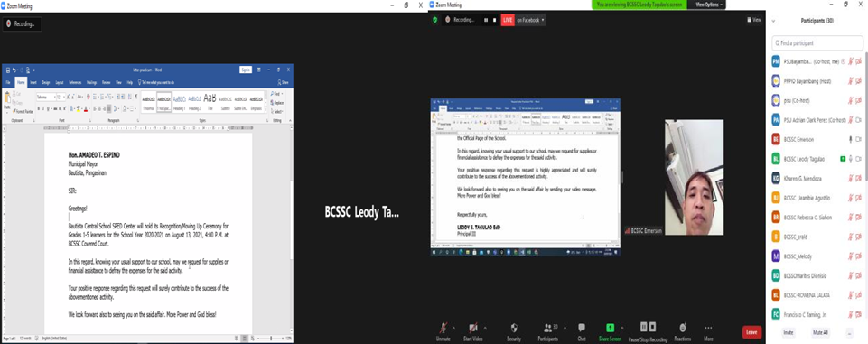Click the Mute All button

(820, 333)
